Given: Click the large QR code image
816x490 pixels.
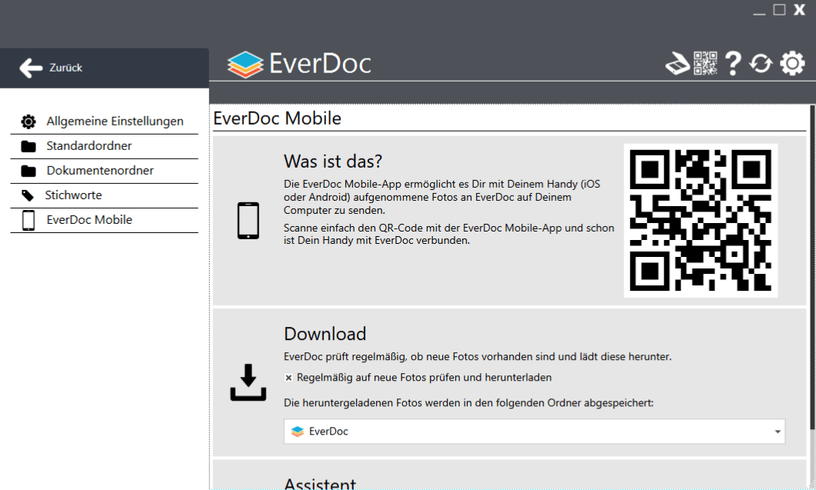Looking at the screenshot, I should (701, 221).
